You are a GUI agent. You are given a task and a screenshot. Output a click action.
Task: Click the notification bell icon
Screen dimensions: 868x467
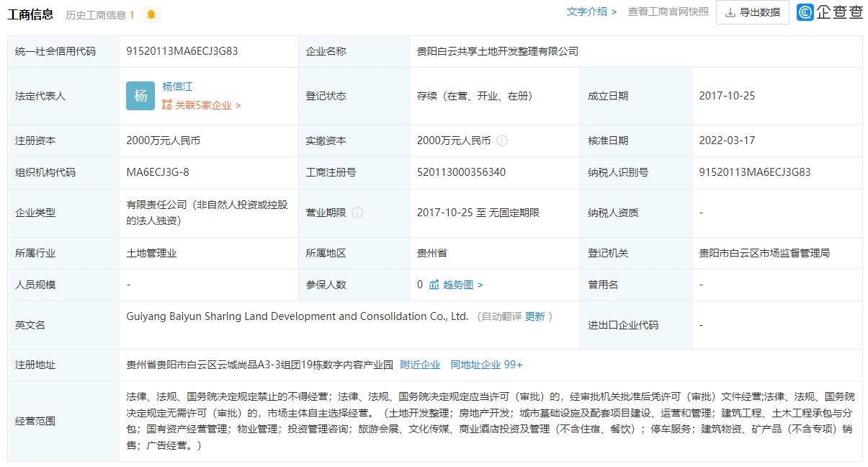tap(150, 12)
